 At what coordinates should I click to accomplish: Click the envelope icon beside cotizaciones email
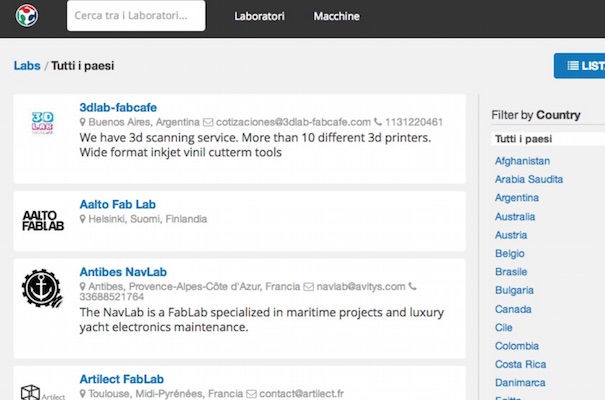208,122
